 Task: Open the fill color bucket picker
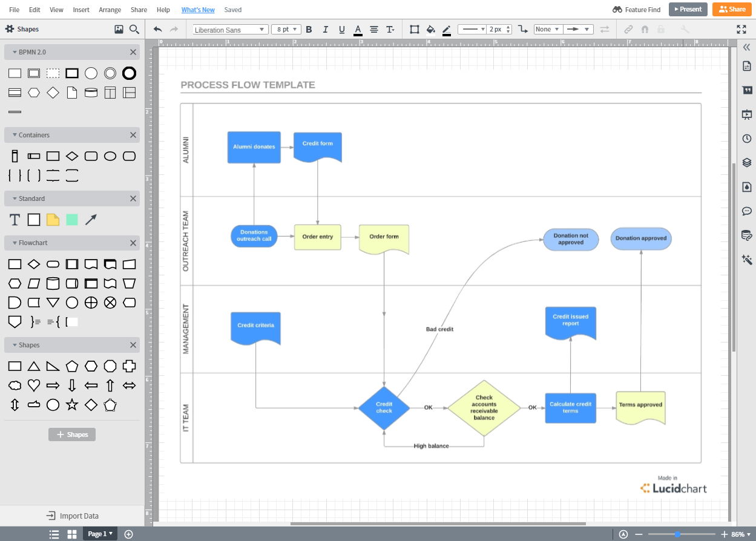pos(431,29)
